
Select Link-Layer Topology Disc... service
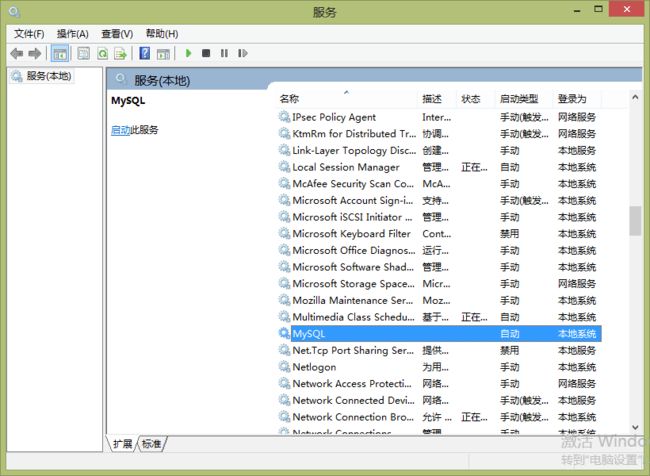[439, 150]
